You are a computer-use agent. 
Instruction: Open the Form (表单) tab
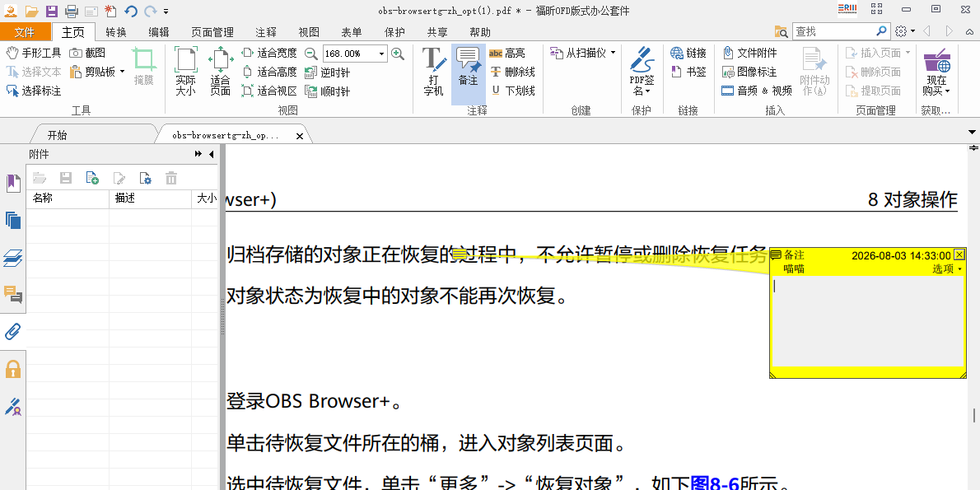point(352,32)
